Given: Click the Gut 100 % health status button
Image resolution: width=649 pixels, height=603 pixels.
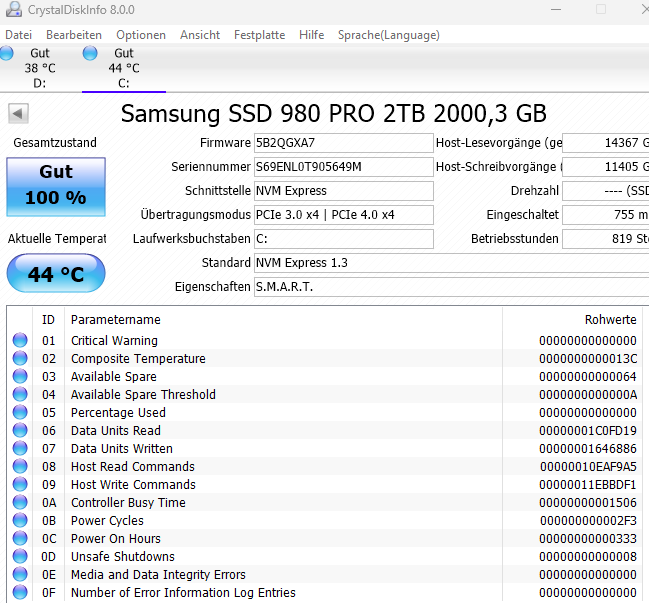Looking at the screenshot, I should [56, 187].
